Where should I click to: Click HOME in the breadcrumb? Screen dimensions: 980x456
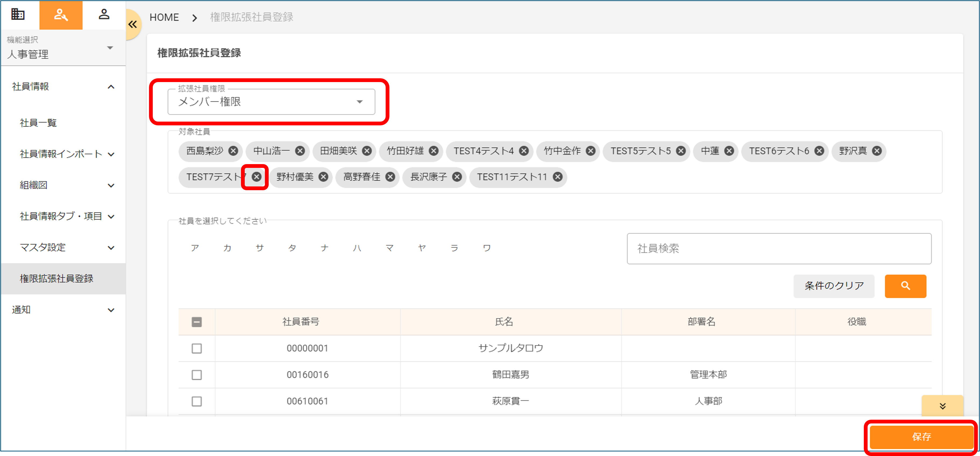pos(164,17)
